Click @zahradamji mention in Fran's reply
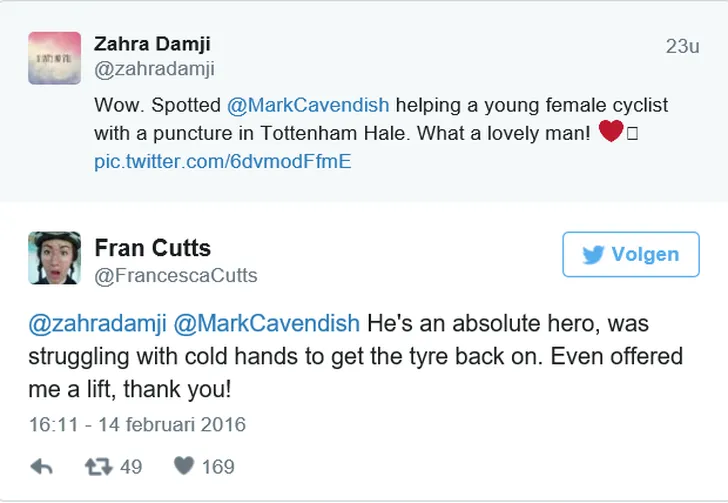This screenshot has width=728, height=503. [96, 324]
